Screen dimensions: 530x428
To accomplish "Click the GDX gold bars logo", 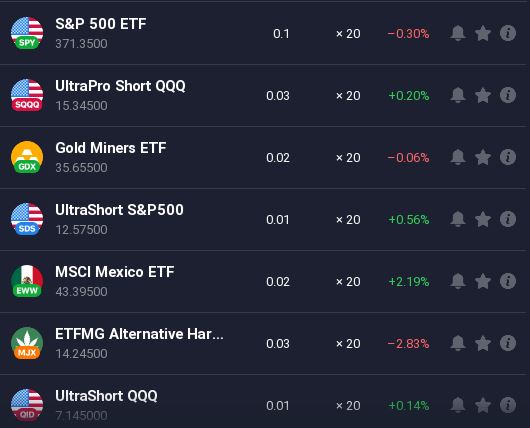I will [27, 157].
